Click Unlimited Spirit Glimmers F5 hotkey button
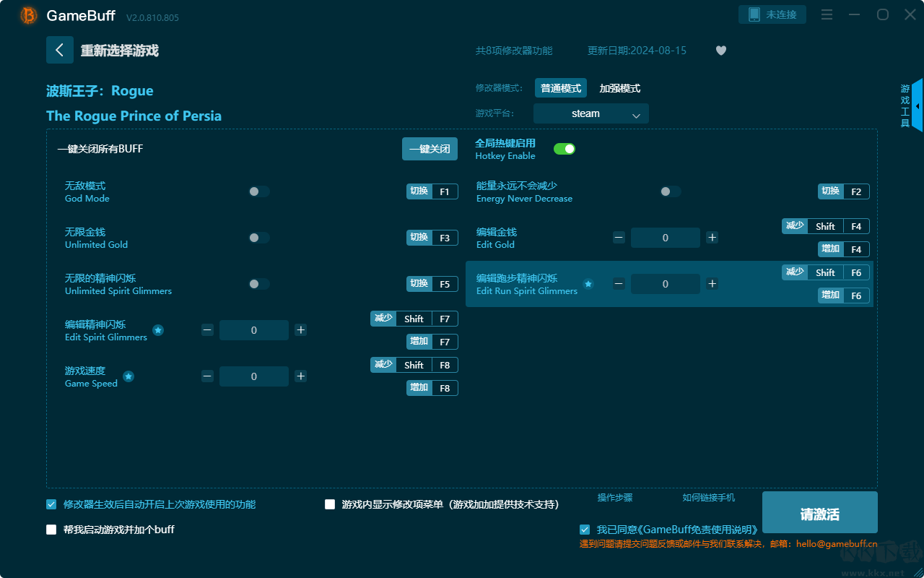Screen dimensions: 924x578 pyautogui.click(x=432, y=284)
